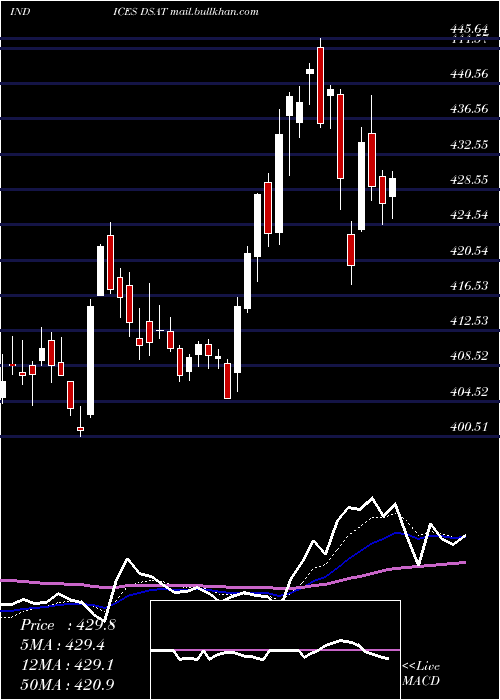The image size is (500, 700).
Task: Click the 400.51 price axis label
Action: (469, 427)
